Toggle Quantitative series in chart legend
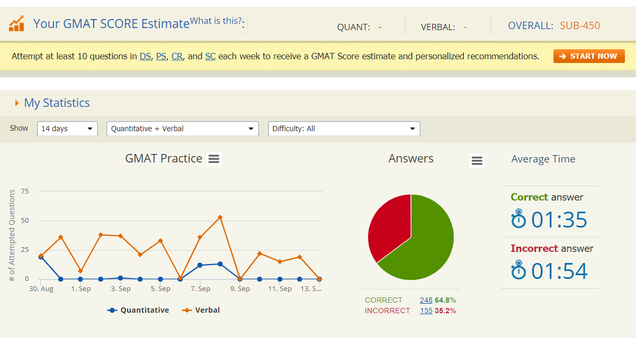The image size is (644, 345). point(138,311)
